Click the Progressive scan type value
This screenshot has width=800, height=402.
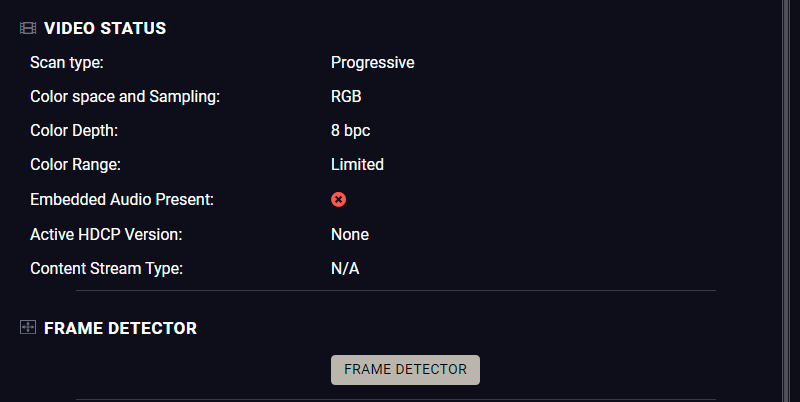point(372,63)
